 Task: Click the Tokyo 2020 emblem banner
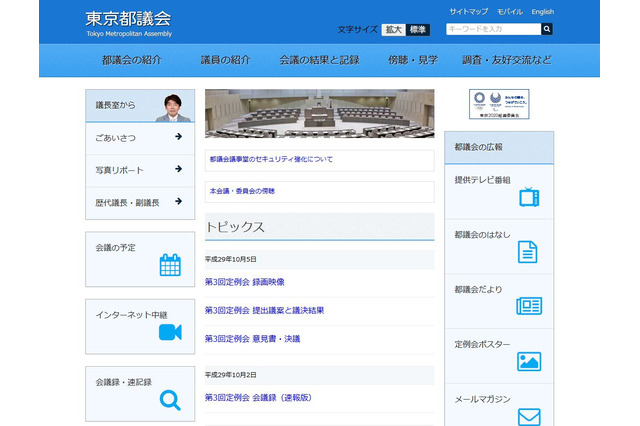[499, 104]
